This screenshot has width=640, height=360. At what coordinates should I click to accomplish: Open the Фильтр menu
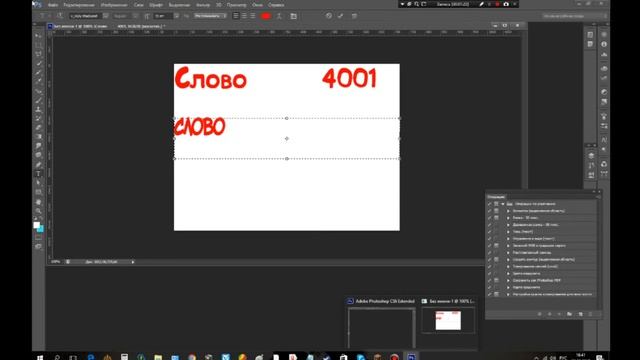click(x=203, y=5)
